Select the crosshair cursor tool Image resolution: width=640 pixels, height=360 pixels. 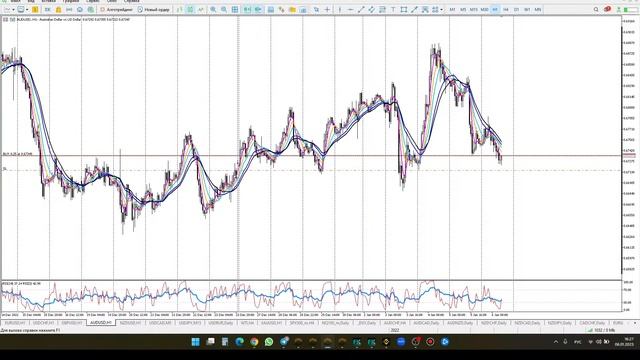tap(327, 9)
